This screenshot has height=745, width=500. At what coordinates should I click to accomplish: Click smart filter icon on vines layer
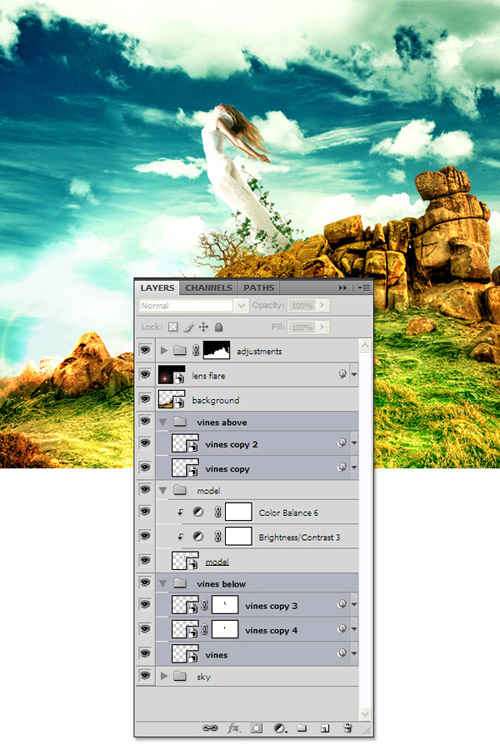coord(342,654)
